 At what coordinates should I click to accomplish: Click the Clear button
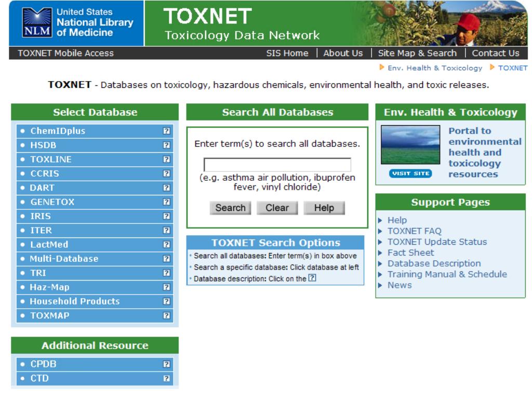coord(277,208)
